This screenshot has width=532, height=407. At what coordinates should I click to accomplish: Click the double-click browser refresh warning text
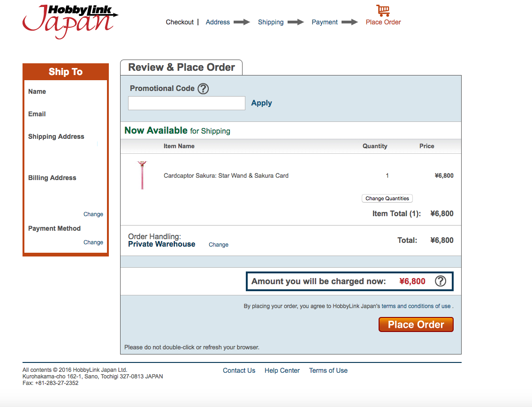tap(192, 347)
